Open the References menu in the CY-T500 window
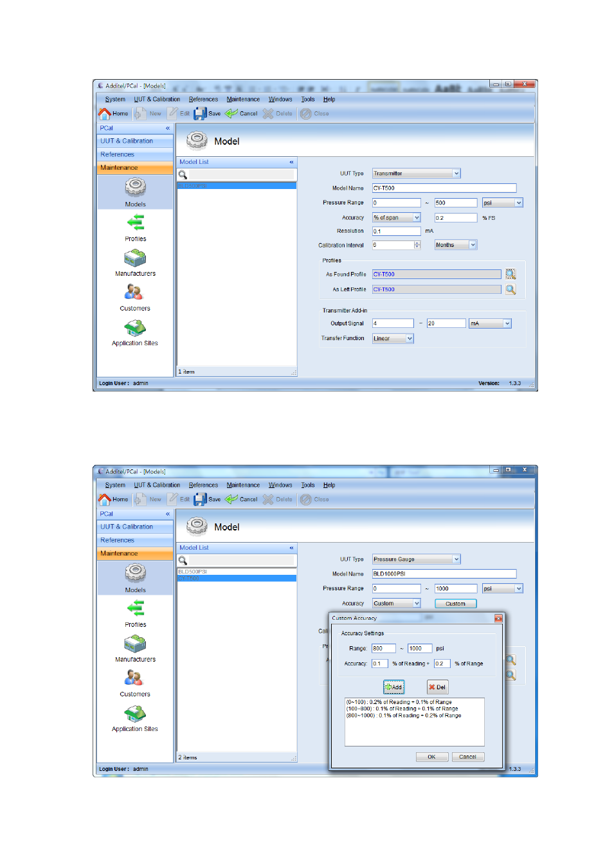Viewport: 614px width, 868px height. click(x=203, y=99)
